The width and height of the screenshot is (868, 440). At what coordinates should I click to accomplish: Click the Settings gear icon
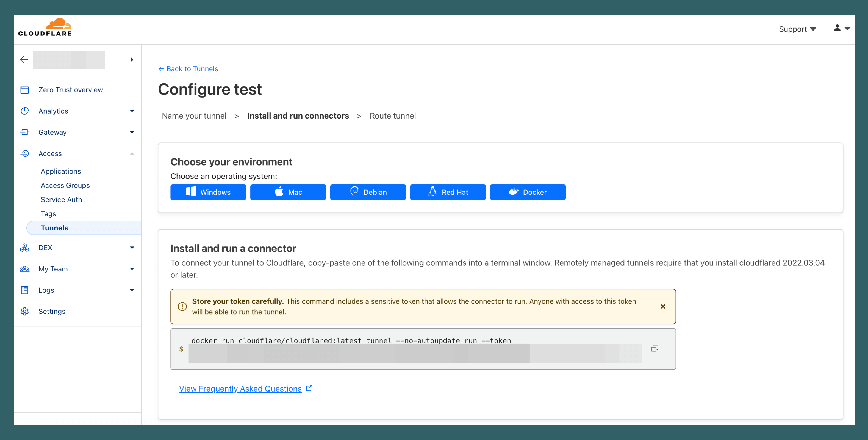[x=25, y=311]
